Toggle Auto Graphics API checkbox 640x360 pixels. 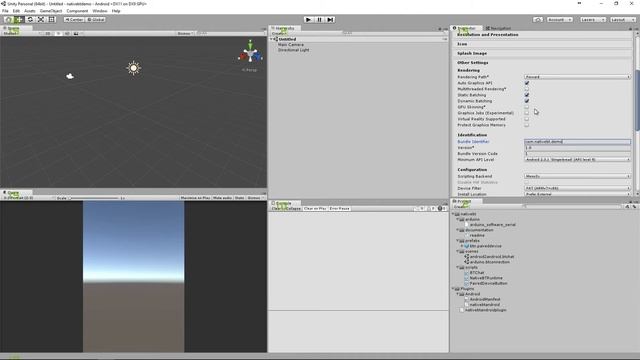tap(527, 83)
